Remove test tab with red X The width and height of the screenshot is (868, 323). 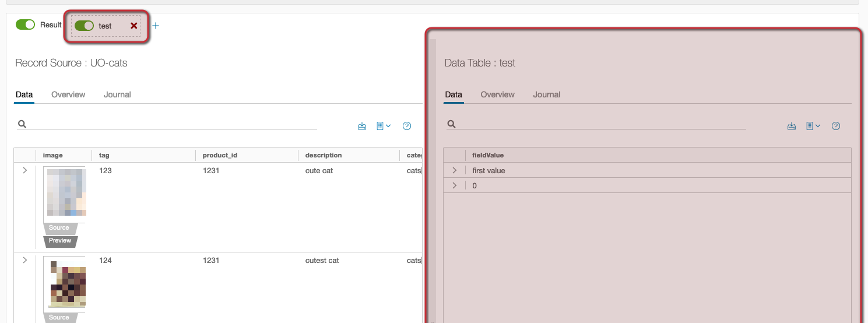click(134, 26)
